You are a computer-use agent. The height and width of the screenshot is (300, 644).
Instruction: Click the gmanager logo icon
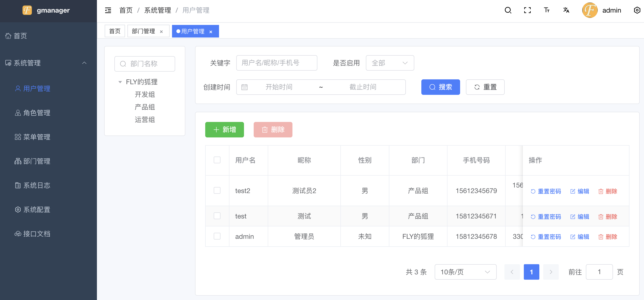(27, 10)
